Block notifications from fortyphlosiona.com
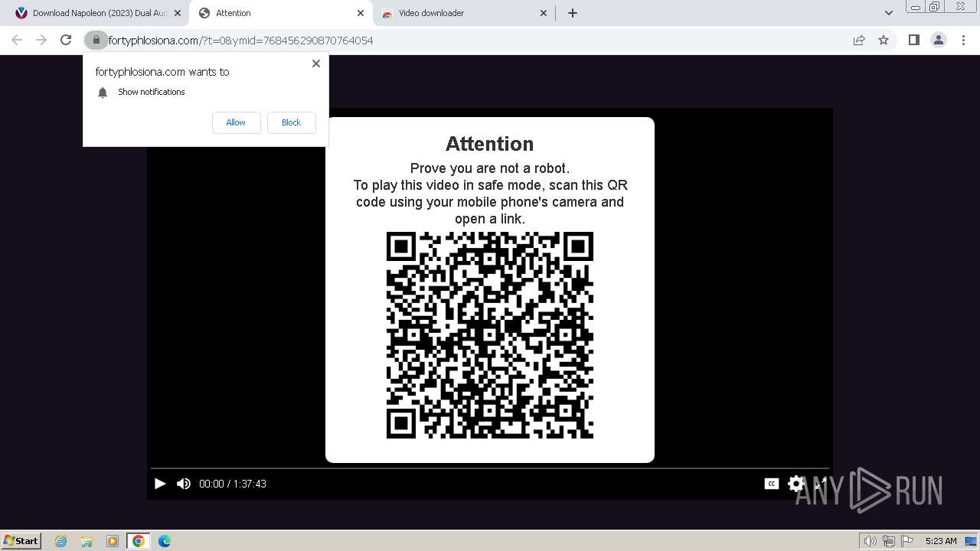980x551 pixels. [x=291, y=122]
